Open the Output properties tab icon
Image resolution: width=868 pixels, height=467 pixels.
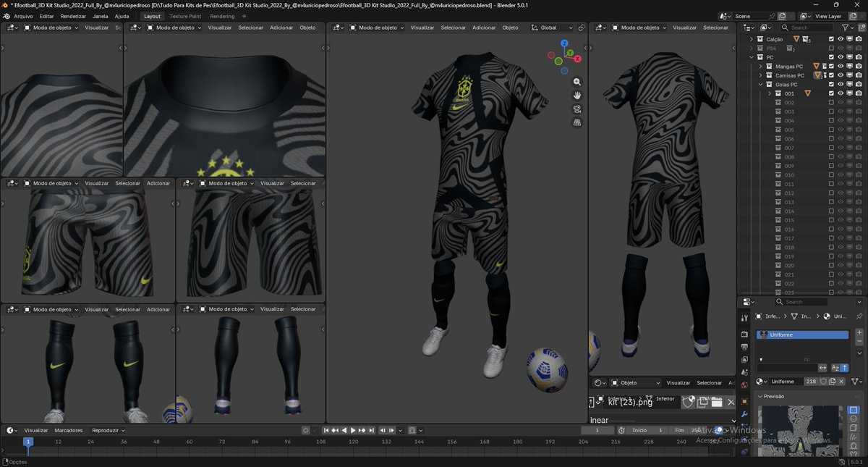point(744,347)
